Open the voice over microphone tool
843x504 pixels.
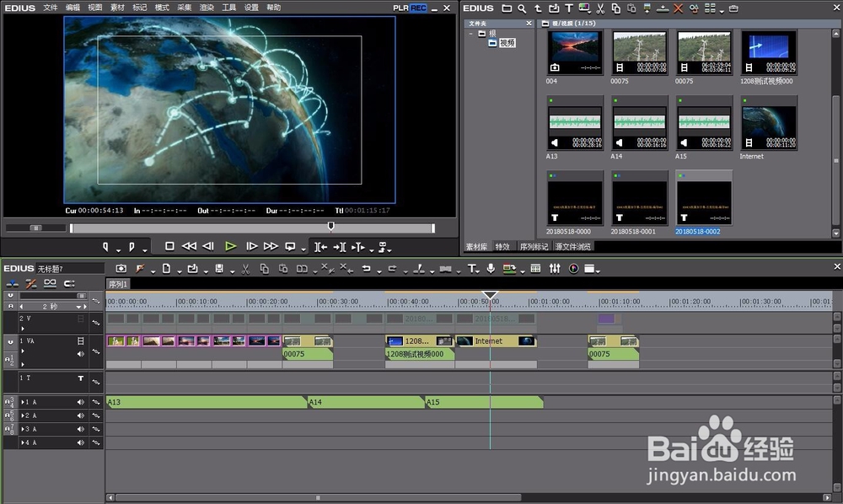[491, 268]
